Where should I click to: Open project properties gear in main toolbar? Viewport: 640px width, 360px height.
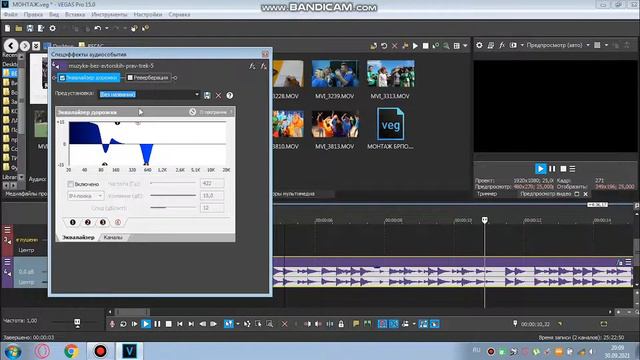(53, 28)
